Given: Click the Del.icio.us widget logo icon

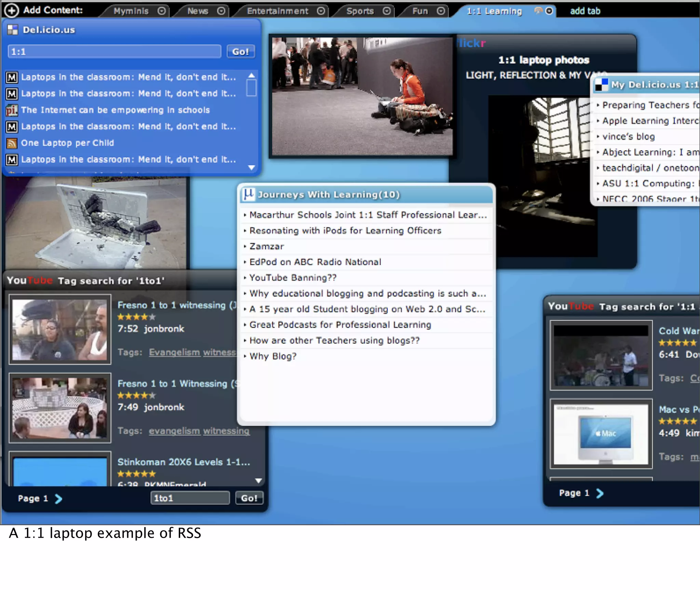Looking at the screenshot, I should 13,30.
